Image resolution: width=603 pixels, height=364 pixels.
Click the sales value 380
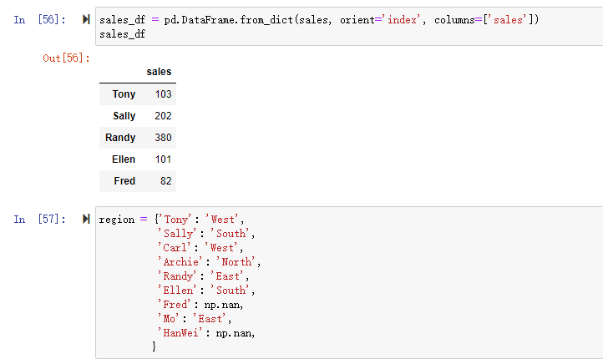(x=163, y=138)
